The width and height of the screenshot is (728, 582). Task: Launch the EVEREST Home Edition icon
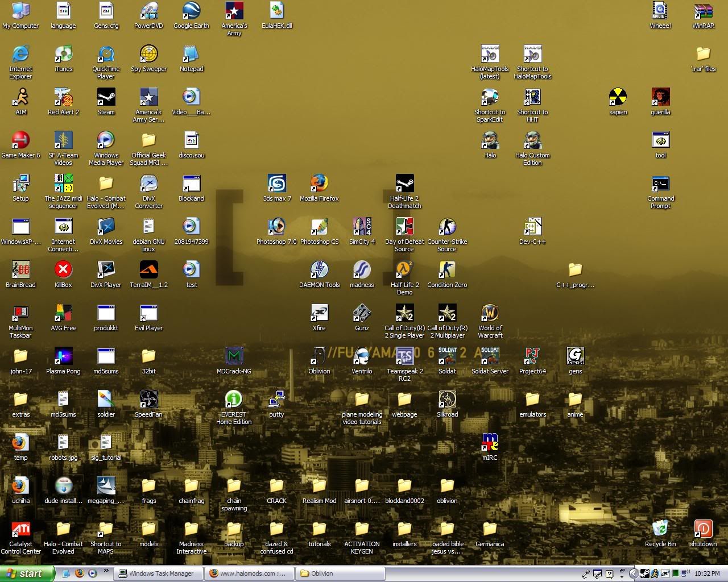click(234, 408)
